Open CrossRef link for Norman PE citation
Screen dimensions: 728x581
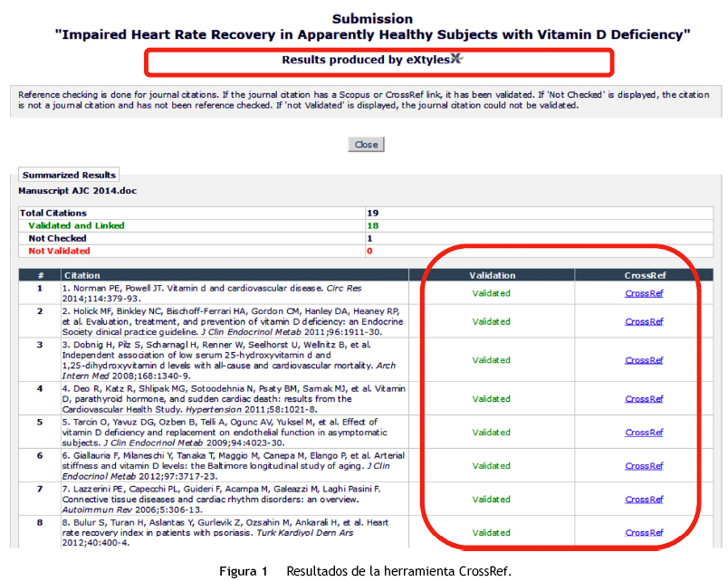coord(644,293)
